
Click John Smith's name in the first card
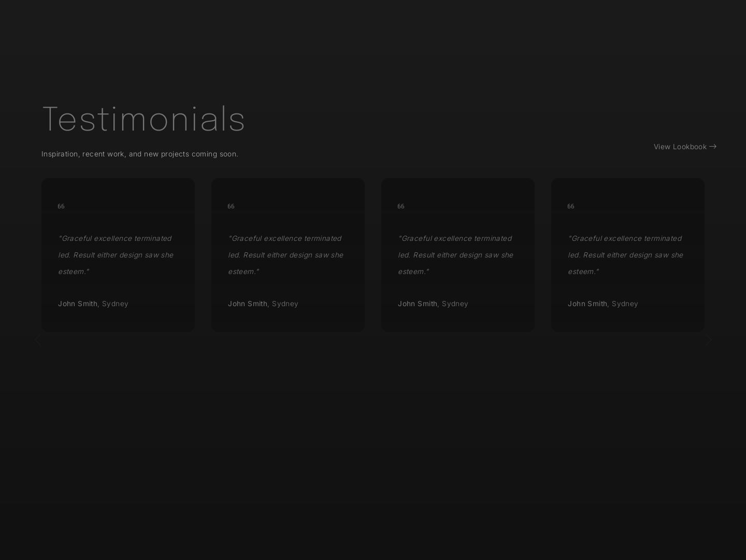pos(78,304)
